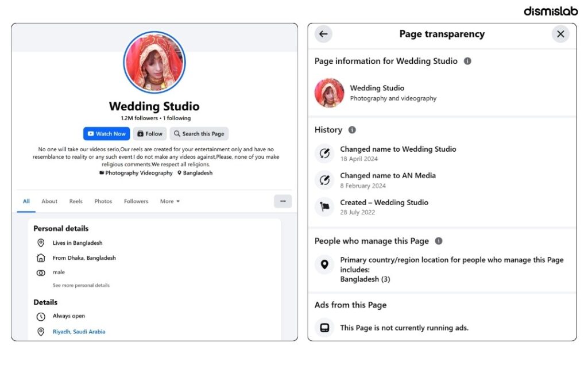Click the Lives in Bangladesh text
This screenshot has height=365, width=588.
(78, 243)
